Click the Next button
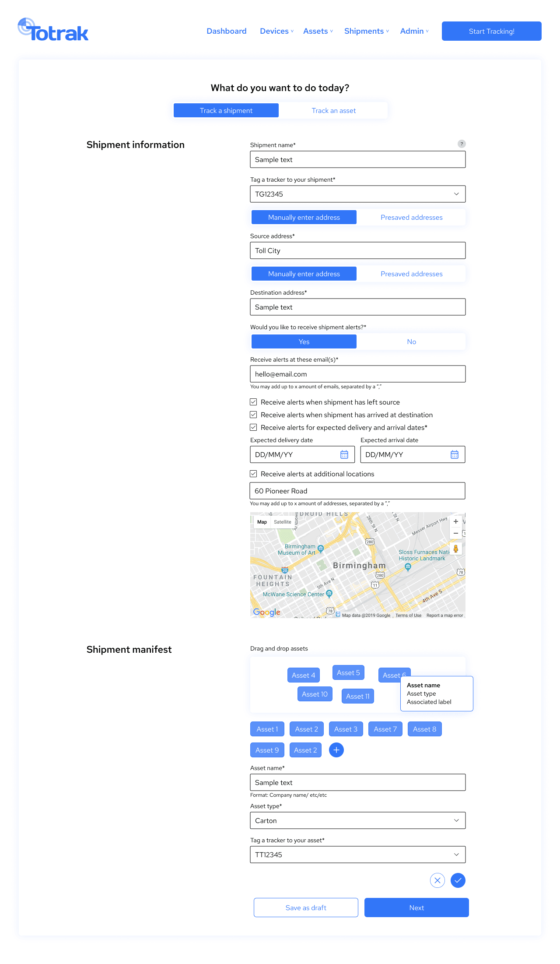The height and width of the screenshot is (964, 560). [416, 908]
